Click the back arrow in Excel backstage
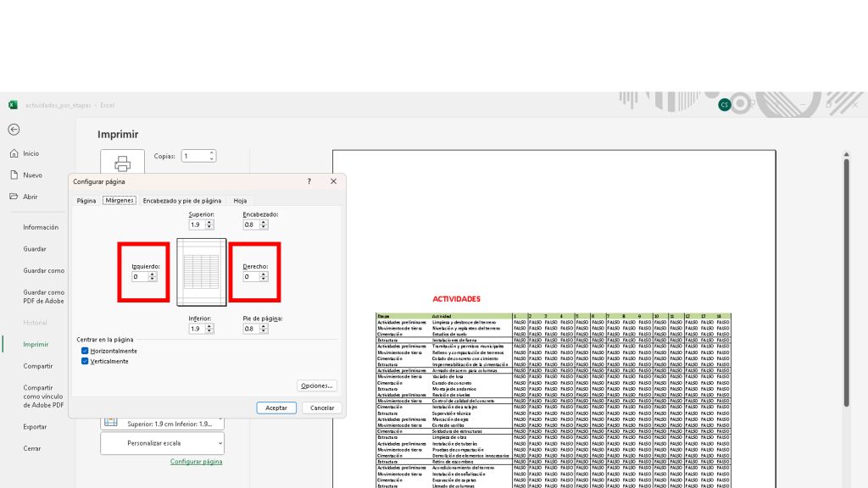868x488 pixels. click(14, 130)
